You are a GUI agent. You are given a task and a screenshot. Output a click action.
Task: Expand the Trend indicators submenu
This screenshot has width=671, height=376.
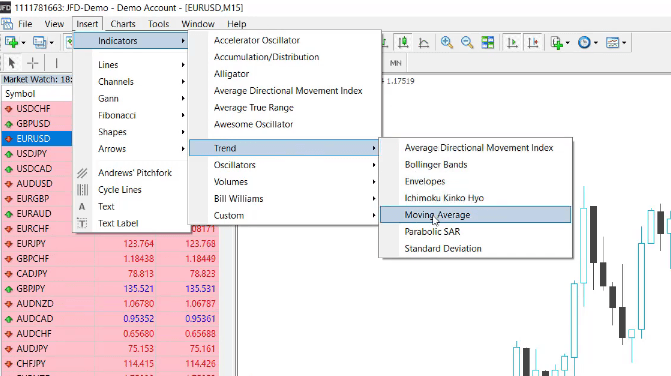coord(285,148)
